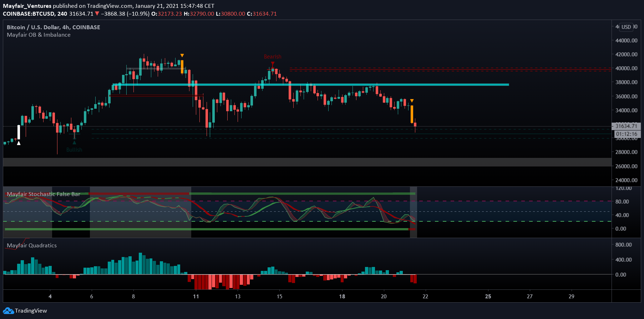
Task: Click the 40.00 stochastic axis label
Action: coord(622,215)
